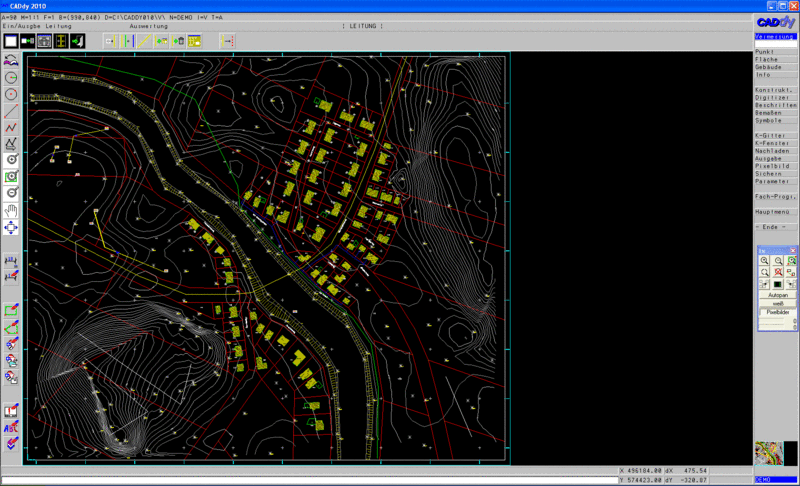Viewport: 800px width, 486px height.
Task: Click the exit door icon in top toolbar
Action: point(77,41)
